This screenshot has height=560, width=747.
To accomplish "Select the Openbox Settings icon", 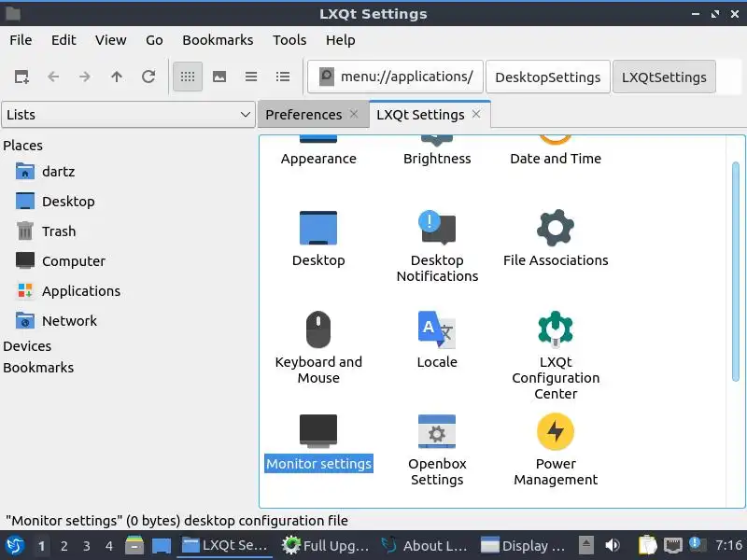I will [x=437, y=431].
